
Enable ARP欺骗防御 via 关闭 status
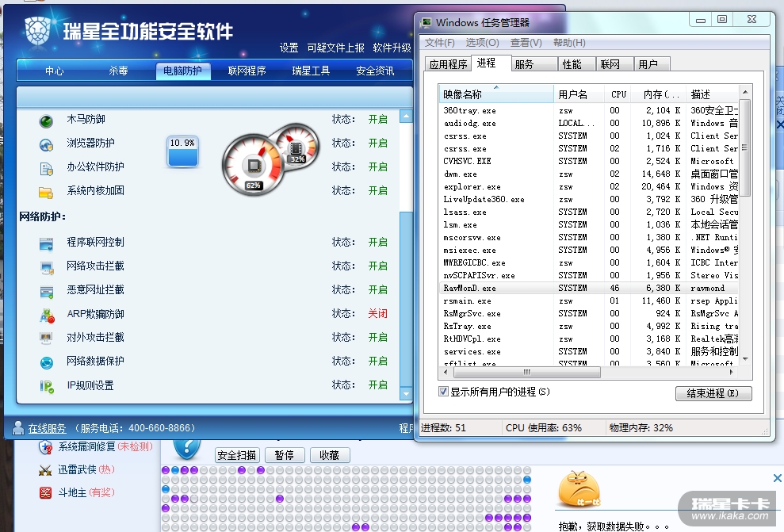[x=377, y=313]
